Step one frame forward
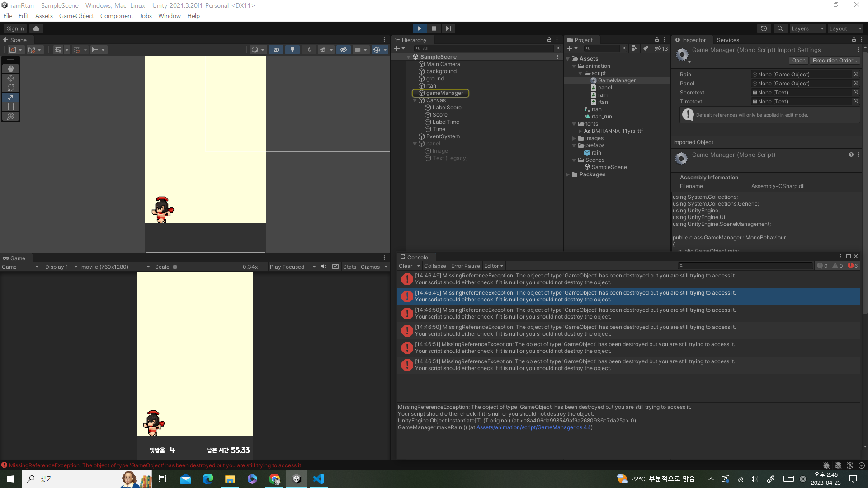Image resolution: width=868 pixels, height=488 pixels. 448,28
